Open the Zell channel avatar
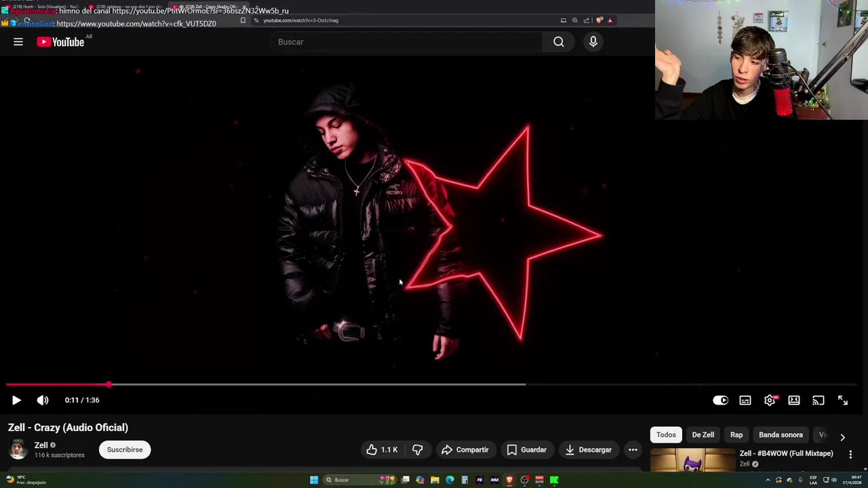868x488 pixels. pyautogui.click(x=18, y=449)
